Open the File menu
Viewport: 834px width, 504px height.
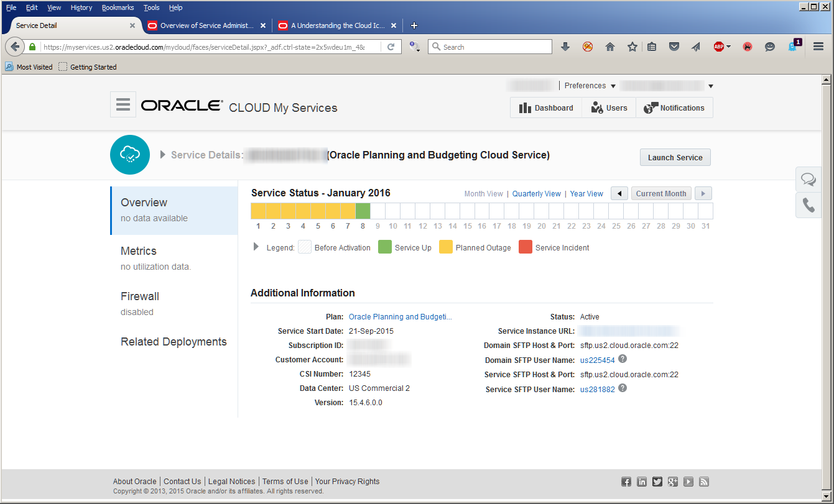coord(11,7)
